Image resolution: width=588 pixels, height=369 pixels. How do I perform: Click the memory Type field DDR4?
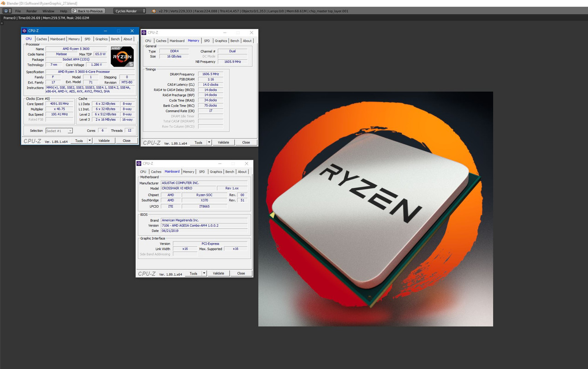174,51
